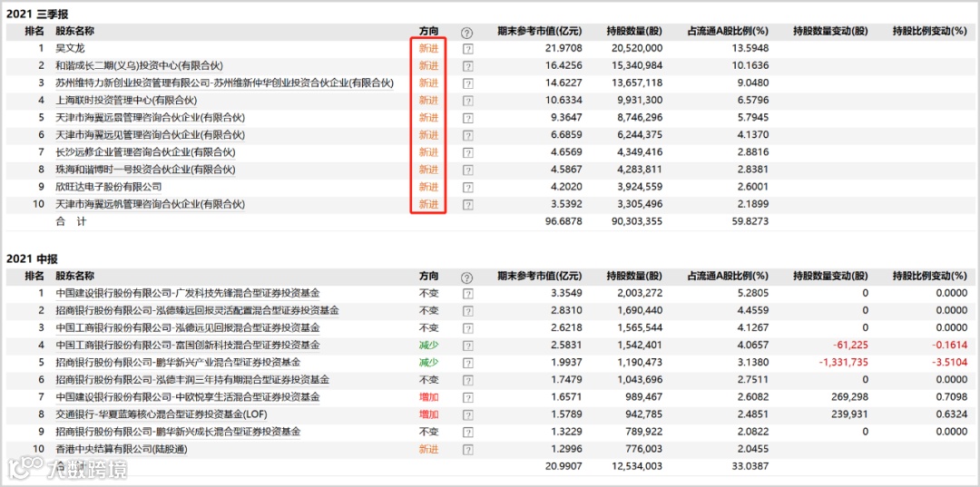
Task: Click help icon in 珠海和谐博时一号 row
Action: pyautogui.click(x=467, y=170)
